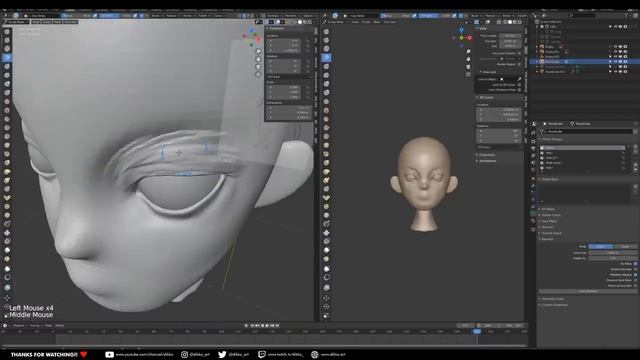Click the Voxel Size value field
The height and width of the screenshot is (360, 640).
(612, 253)
